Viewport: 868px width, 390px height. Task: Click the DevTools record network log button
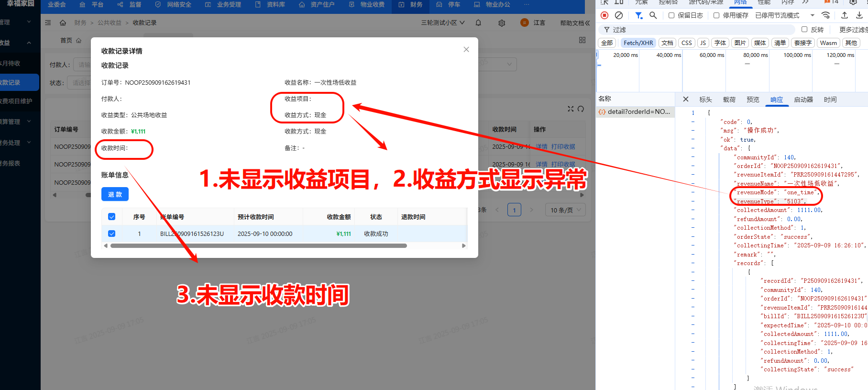point(604,15)
